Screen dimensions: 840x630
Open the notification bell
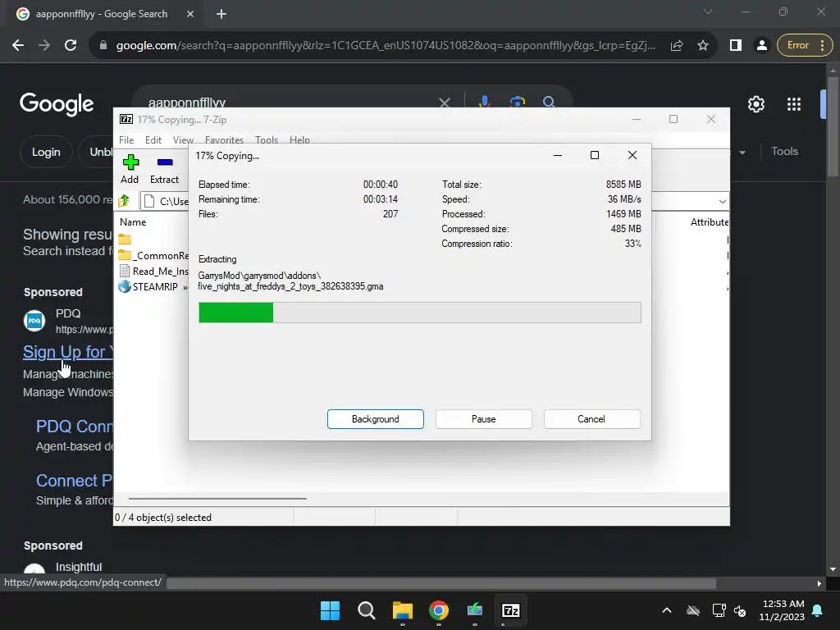(x=818, y=610)
